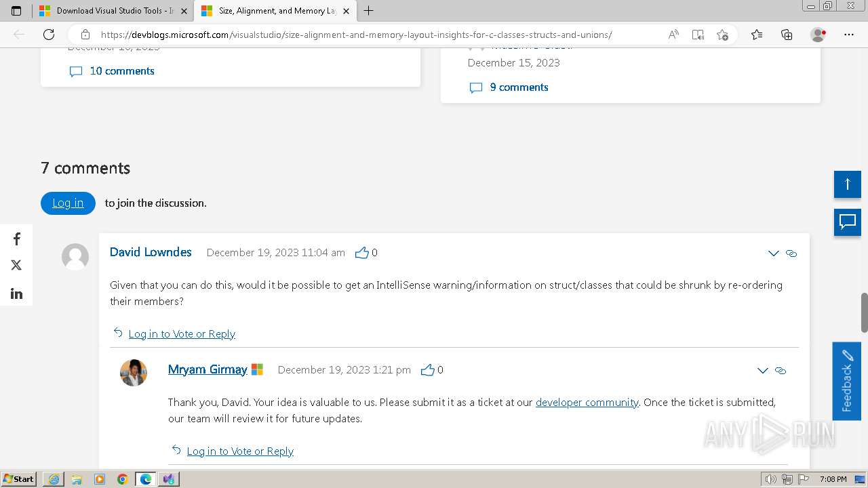Select the 7 comments heading
Viewport: 868px width, 488px height.
point(85,168)
